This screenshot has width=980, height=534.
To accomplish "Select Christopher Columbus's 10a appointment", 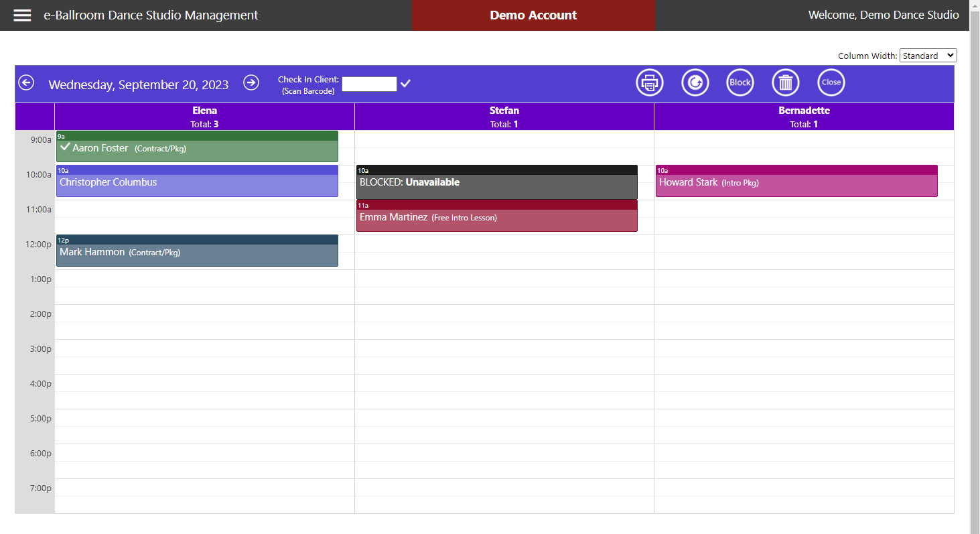I will pyautogui.click(x=196, y=181).
